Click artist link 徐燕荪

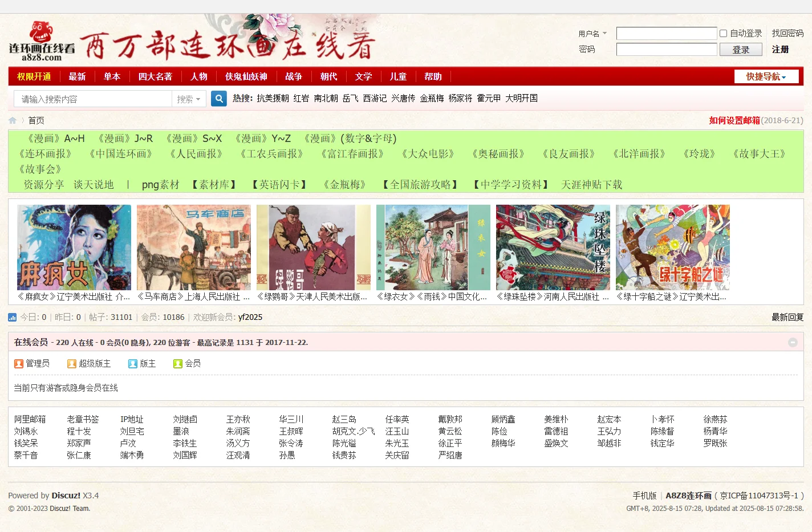click(715, 419)
